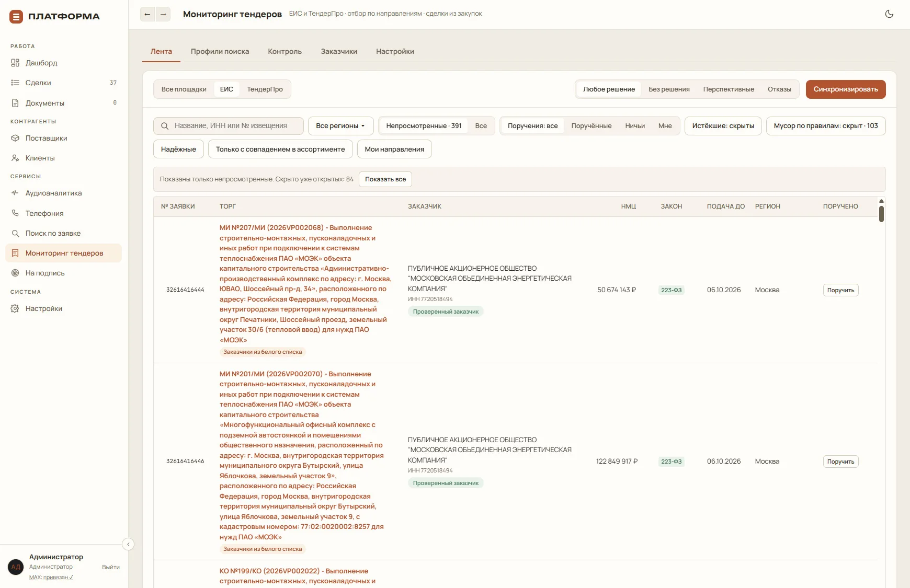
Task: Switch decision filter to Без решения
Action: tap(669, 89)
